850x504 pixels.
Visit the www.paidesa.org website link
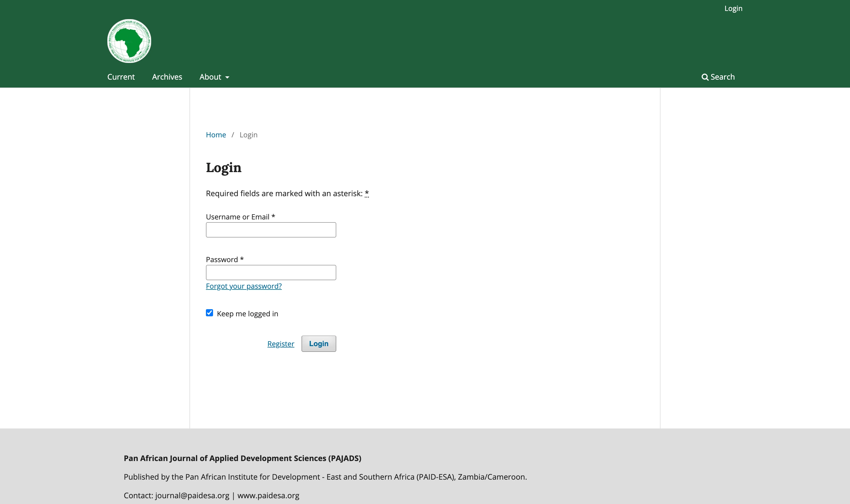[x=268, y=496]
